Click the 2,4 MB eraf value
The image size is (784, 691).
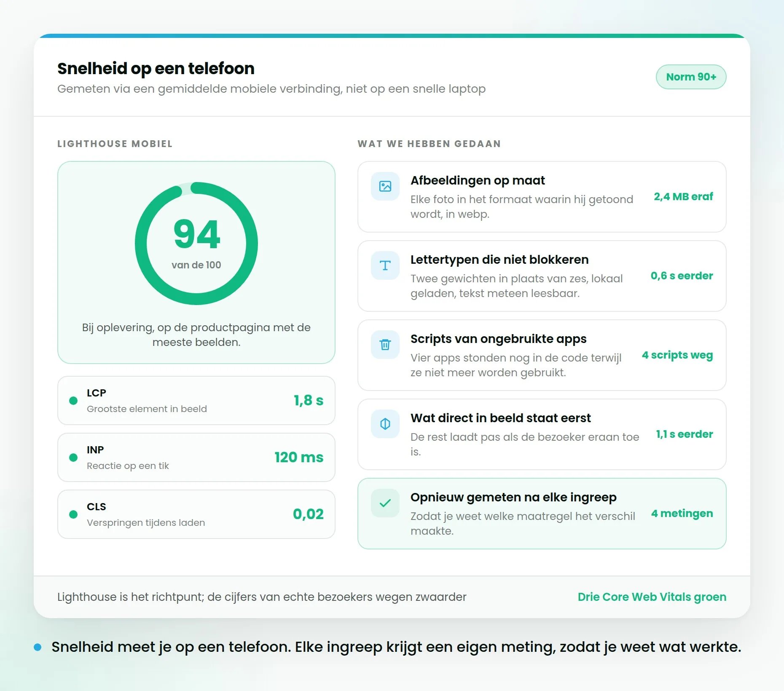[683, 197]
